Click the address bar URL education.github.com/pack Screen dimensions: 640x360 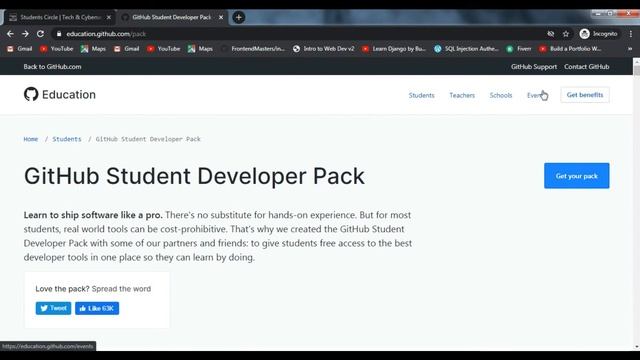(x=106, y=34)
